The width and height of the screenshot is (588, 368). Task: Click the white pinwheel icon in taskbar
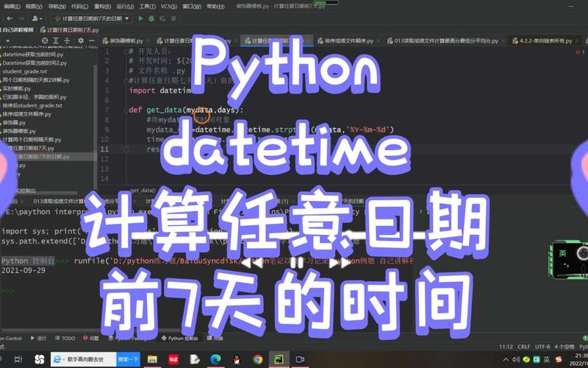click(39, 359)
